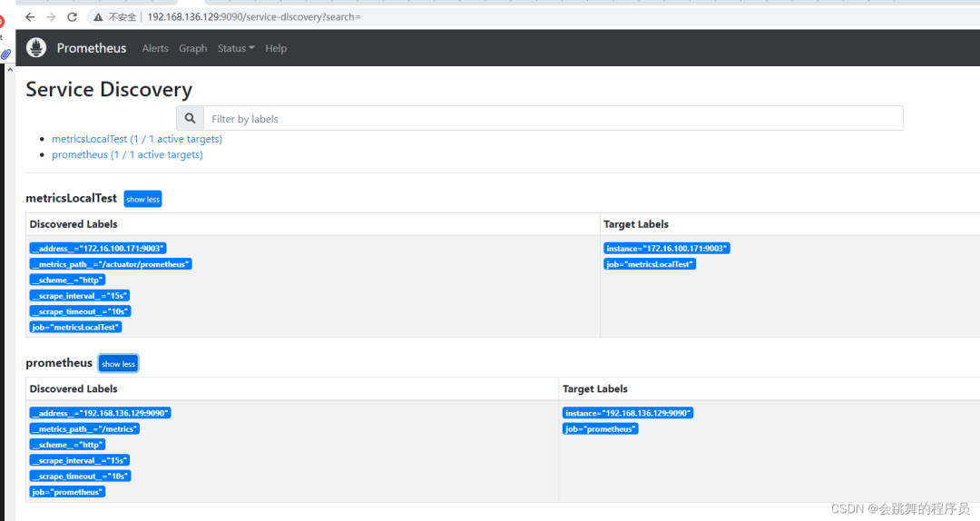
Task: Click the __scheme__ label under metricsLocalTest
Action: (x=67, y=280)
